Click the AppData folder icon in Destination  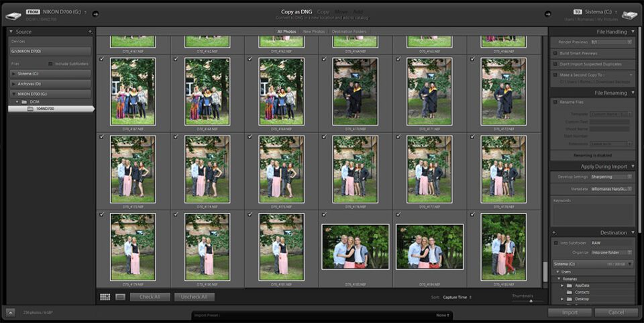pyautogui.click(x=570, y=285)
